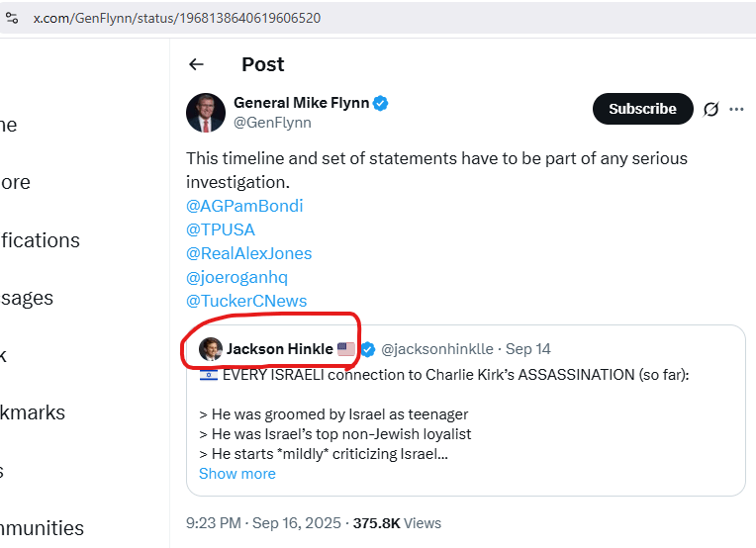This screenshot has width=756, height=548.
Task: Click Jackson Hinkle's blue verified checkmark
Action: [368, 348]
